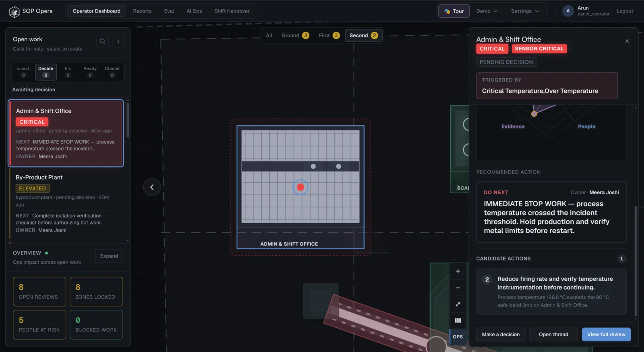Click the PENDING DECISION status tag
The width and height of the screenshot is (644, 352).
506,62
